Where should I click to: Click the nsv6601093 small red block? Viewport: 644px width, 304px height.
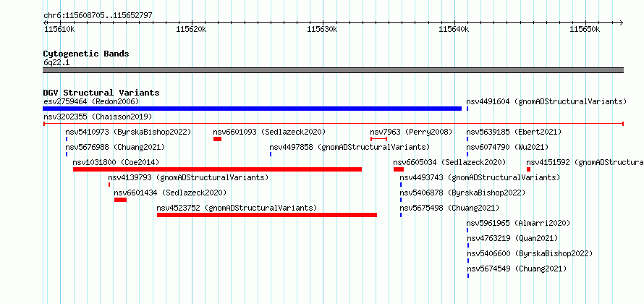217,139
